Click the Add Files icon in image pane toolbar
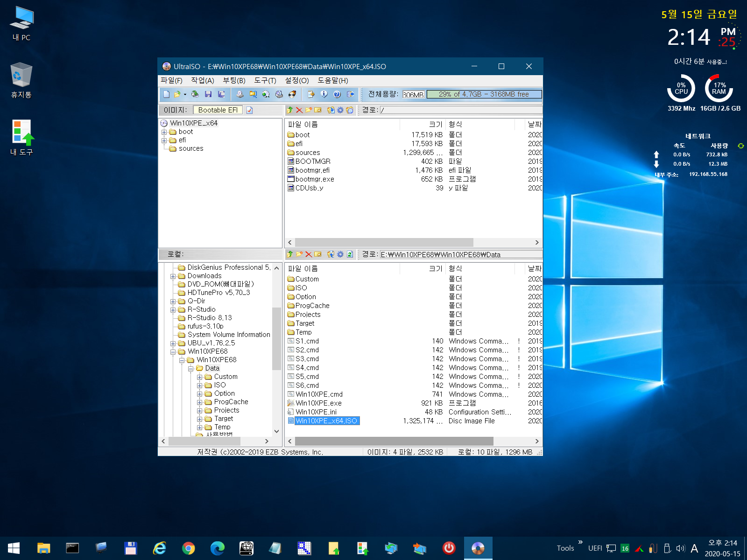Image resolution: width=747 pixels, height=560 pixels. [x=331, y=110]
